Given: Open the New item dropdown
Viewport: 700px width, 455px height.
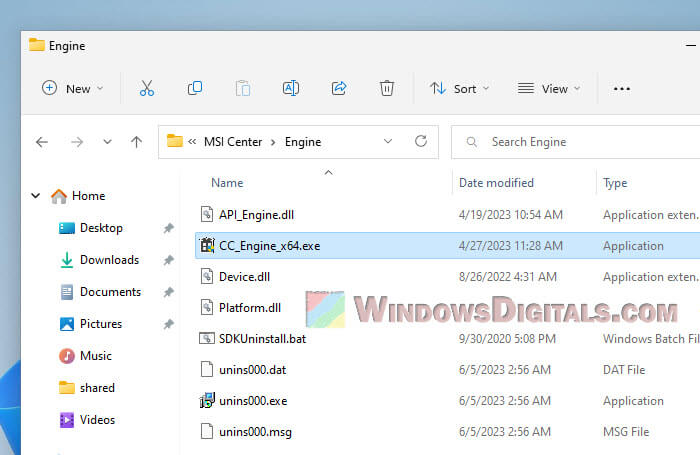Looking at the screenshot, I should click(x=73, y=88).
